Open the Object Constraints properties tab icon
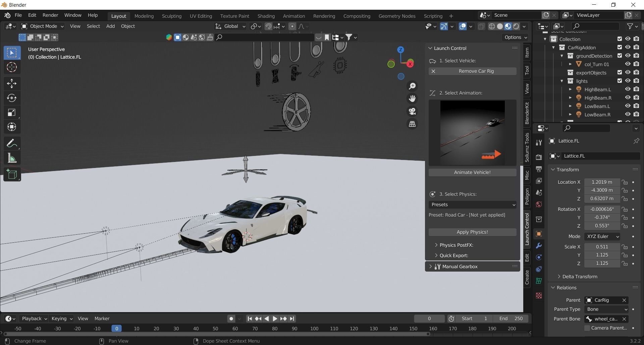This screenshot has width=644, height=345. click(539, 269)
